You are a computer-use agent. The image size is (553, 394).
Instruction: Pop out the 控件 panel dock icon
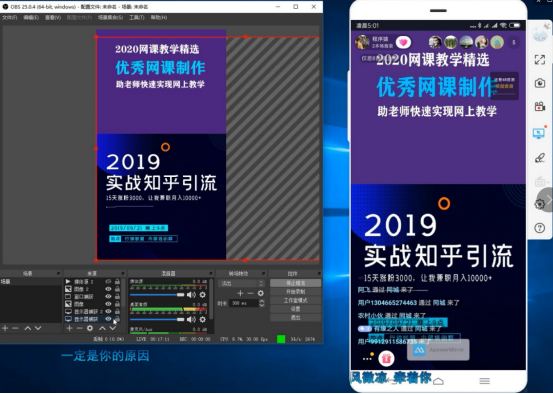coord(318,273)
